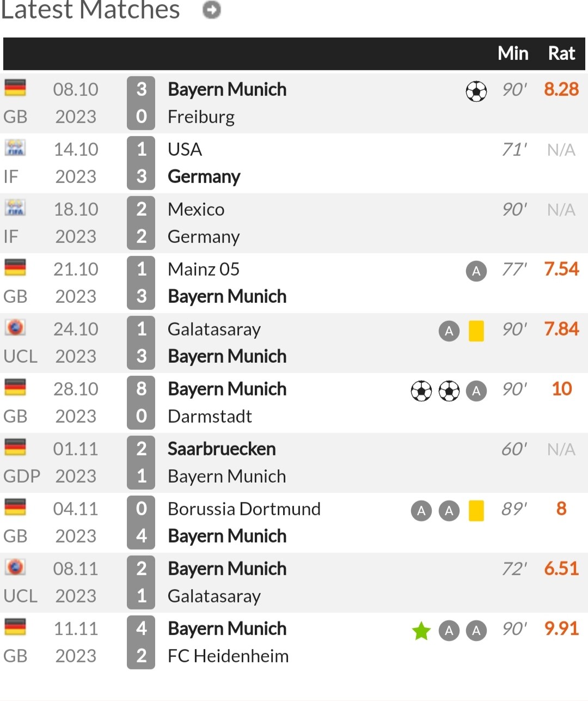This screenshot has height=701, width=588.
Task: Click green star icon in Heidenheim match
Action: 421,631
